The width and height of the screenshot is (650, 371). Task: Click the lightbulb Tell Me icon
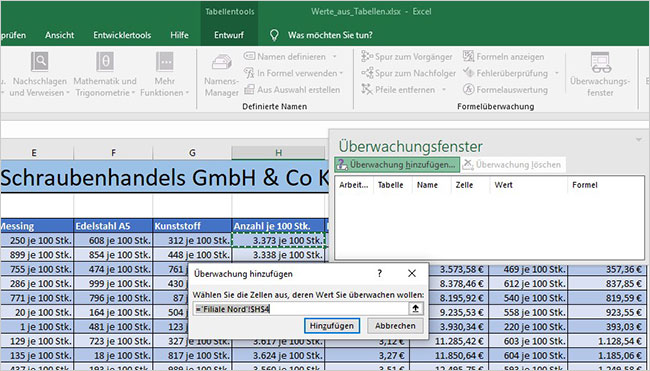point(274,35)
